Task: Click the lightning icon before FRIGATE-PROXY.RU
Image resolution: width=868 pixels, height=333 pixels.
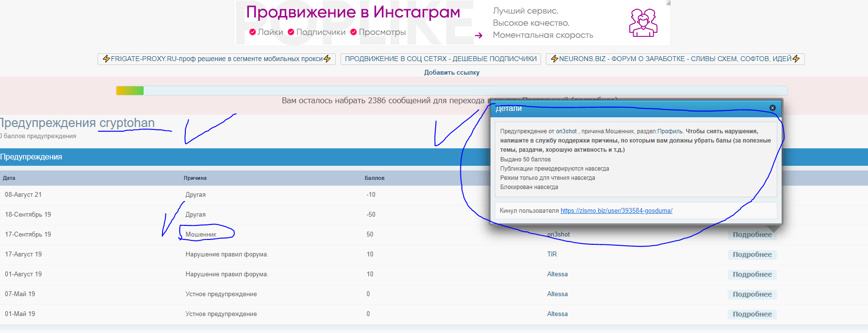Action: [106, 59]
